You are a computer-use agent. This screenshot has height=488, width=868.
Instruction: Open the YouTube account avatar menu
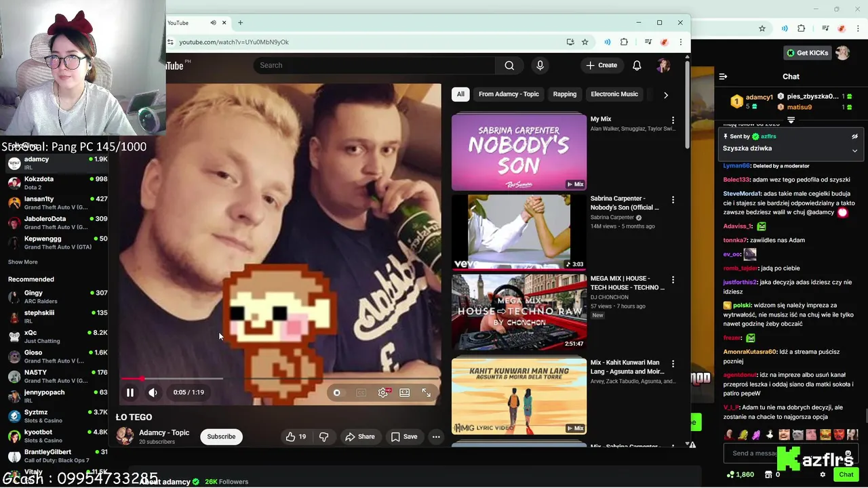pos(663,66)
